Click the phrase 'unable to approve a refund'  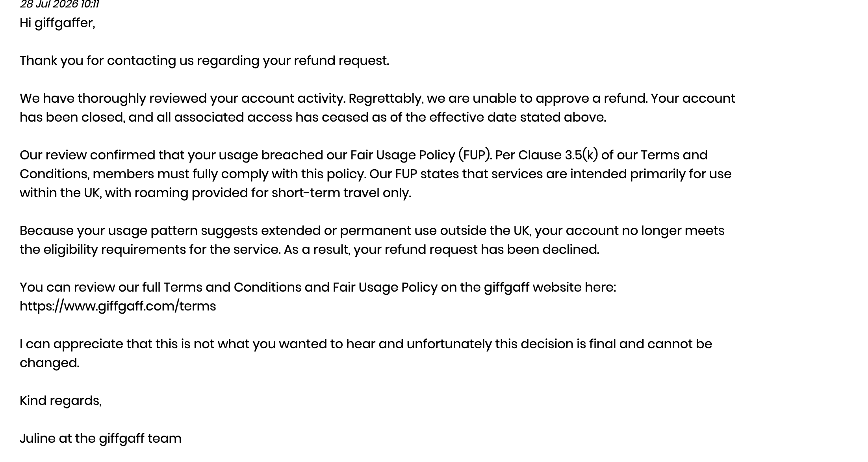point(560,98)
